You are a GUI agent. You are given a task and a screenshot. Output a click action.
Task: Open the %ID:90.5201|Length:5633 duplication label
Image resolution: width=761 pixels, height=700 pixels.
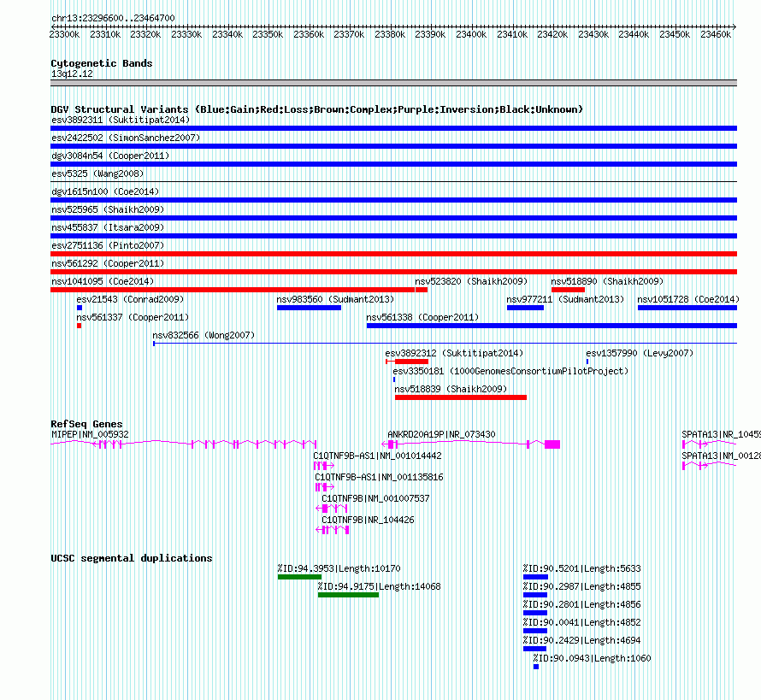(582, 568)
